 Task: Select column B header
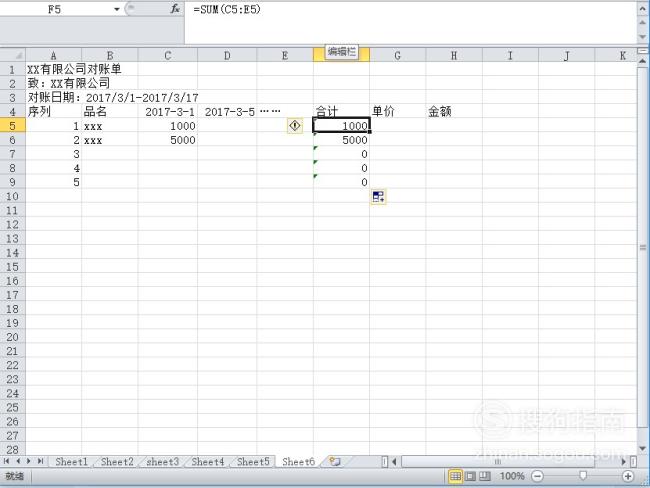[110, 55]
